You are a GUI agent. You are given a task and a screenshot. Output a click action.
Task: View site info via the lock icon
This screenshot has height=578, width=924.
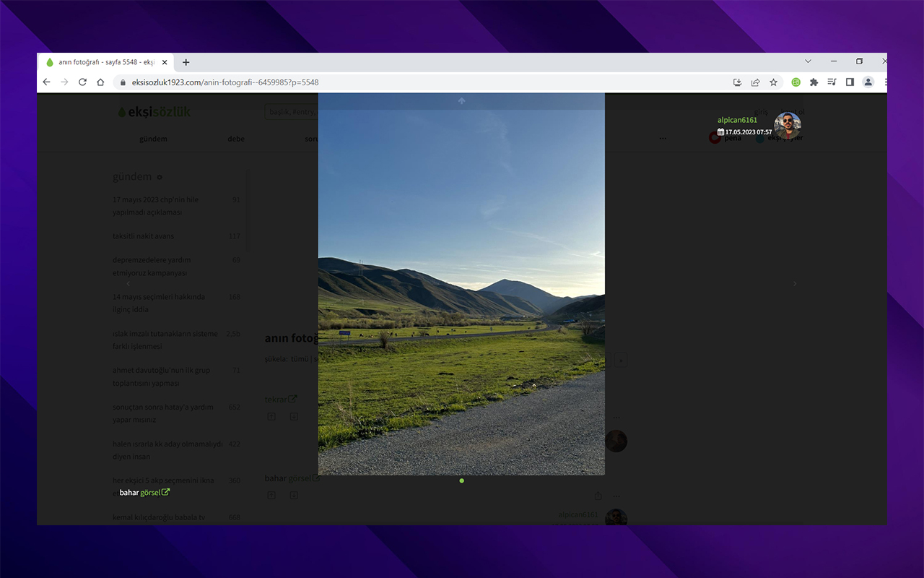pyautogui.click(x=123, y=82)
